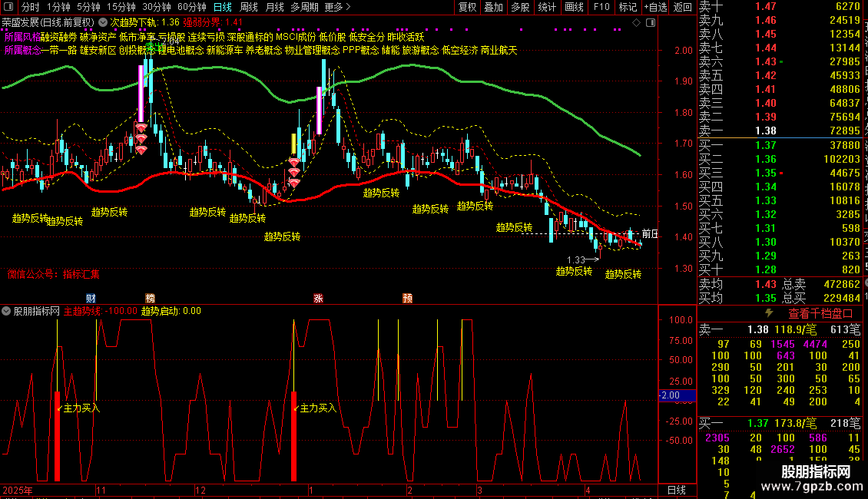Viewport: 868px width, 499px height.
Task: Click the 1.33 low price annotation
Action: point(575,259)
